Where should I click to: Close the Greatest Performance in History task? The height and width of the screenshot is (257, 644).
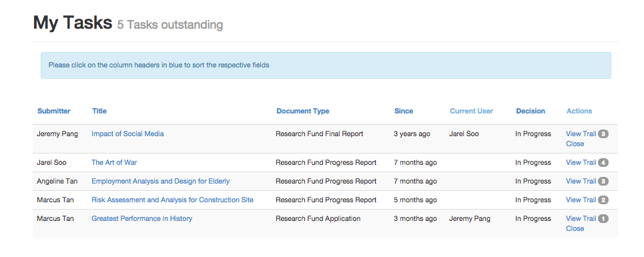coord(575,229)
